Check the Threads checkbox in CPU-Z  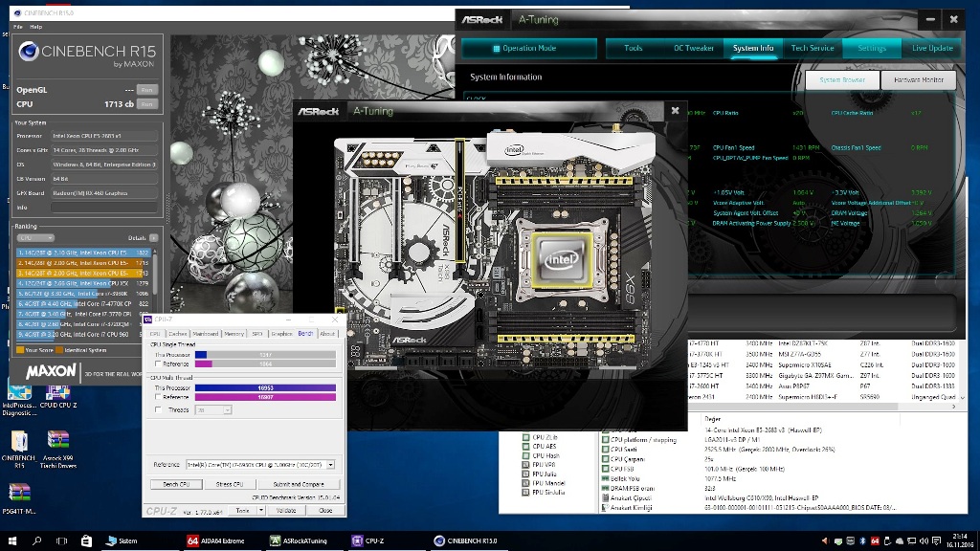click(x=157, y=409)
